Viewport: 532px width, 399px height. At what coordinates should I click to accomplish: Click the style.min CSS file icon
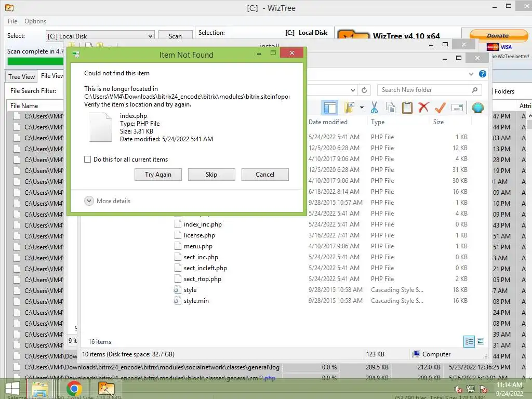177,301
